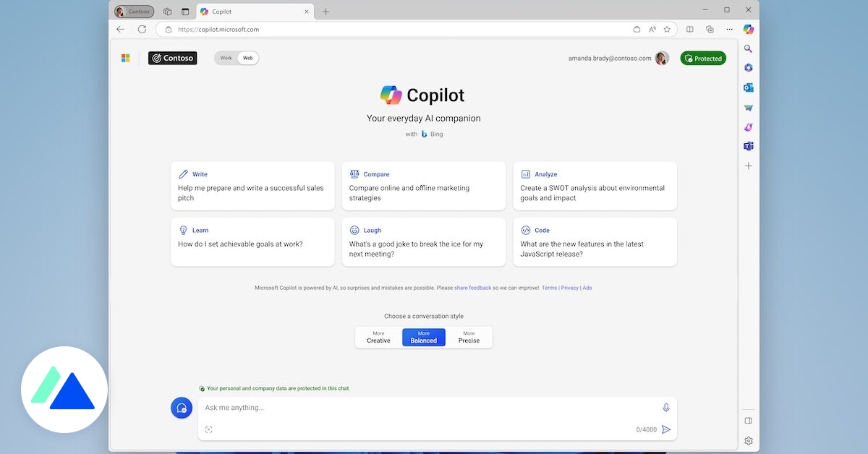Add a sidebar app with the plus icon

coord(749,166)
